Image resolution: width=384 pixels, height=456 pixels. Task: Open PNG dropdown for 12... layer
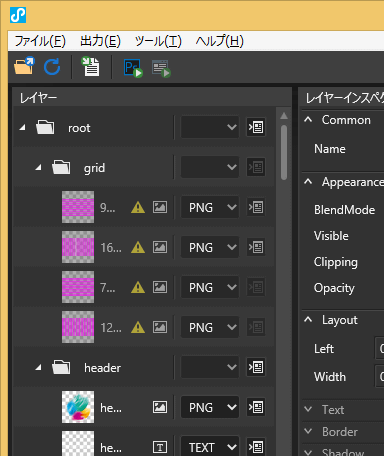pyautogui.click(x=210, y=327)
